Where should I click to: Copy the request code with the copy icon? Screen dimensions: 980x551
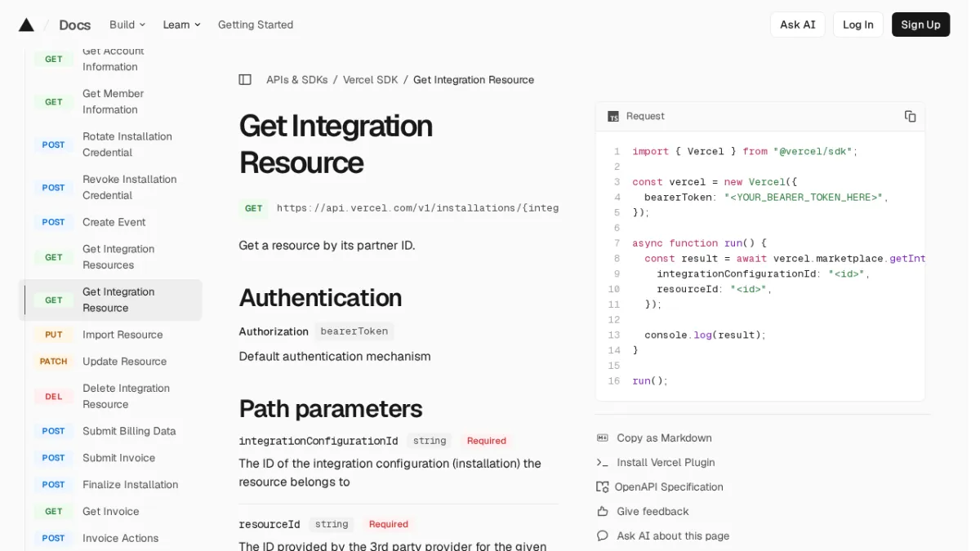[910, 116]
